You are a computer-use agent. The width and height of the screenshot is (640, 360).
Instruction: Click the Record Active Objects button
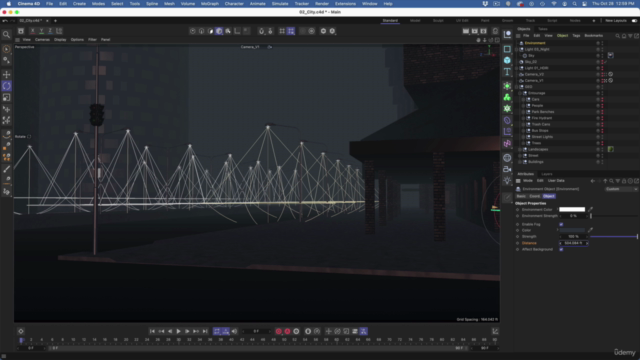tap(279, 331)
